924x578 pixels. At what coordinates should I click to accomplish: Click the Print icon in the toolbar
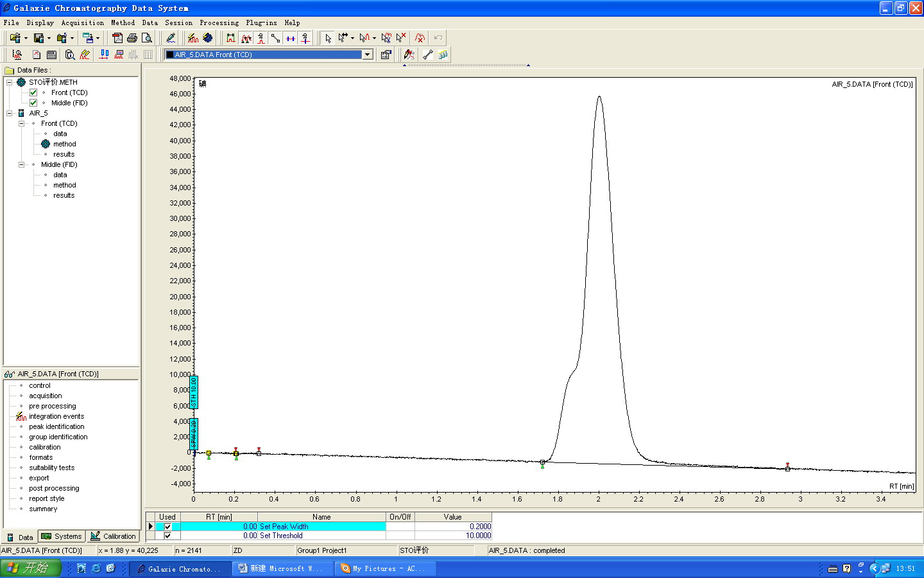(132, 38)
